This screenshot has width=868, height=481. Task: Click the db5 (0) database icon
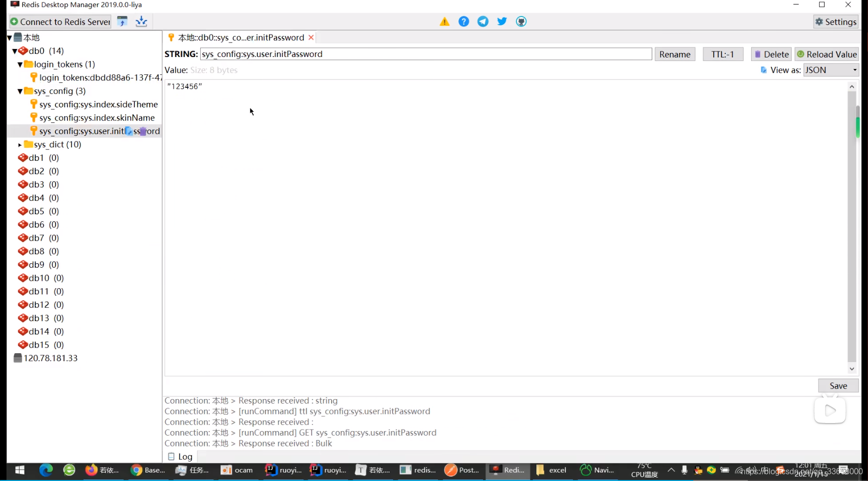point(23,211)
